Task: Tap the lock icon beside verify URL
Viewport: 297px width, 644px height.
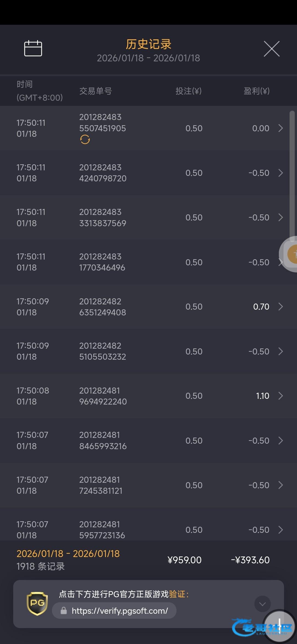Action: pos(64,611)
